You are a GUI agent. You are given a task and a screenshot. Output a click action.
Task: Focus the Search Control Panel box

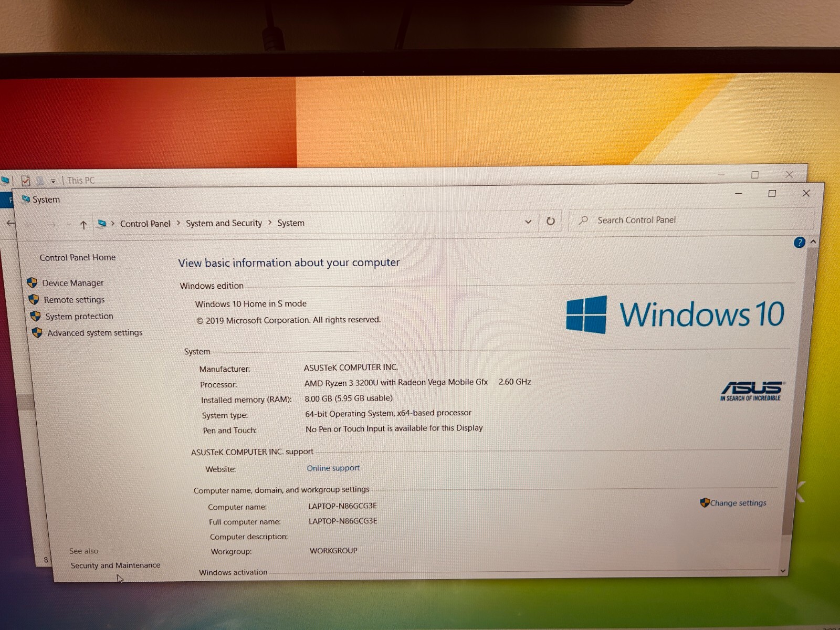tap(692, 220)
